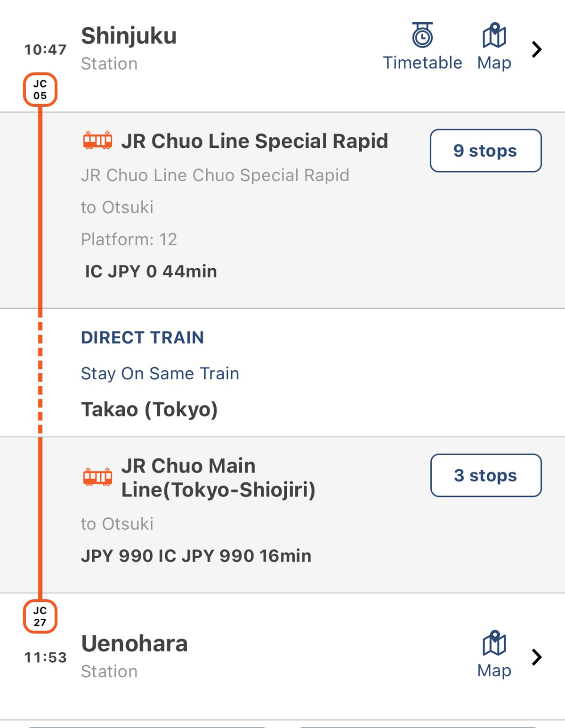This screenshot has height=728, width=565.
Task: Tap the JR Chuo Special Rapid train icon
Action: (97, 141)
